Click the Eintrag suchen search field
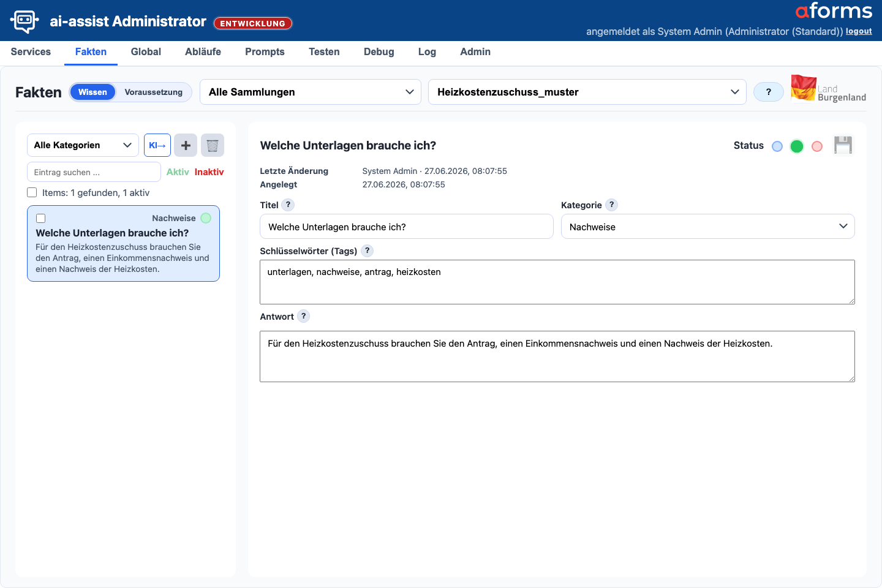Viewport: 882px width, 588px height. coord(94,172)
